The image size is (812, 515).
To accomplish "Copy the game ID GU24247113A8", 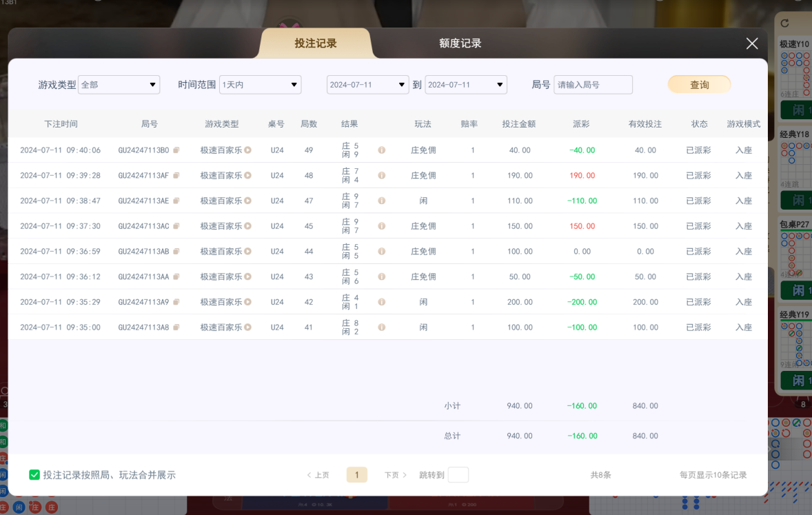I will (x=176, y=327).
